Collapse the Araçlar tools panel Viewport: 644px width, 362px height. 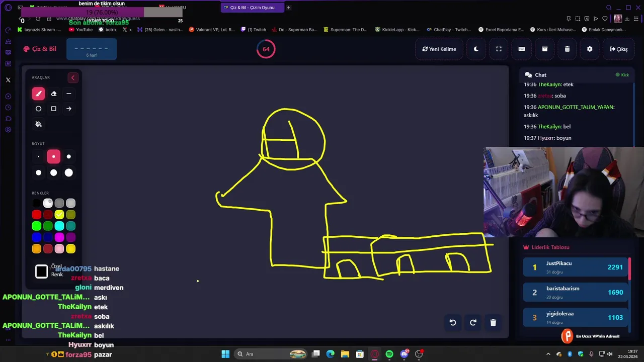coord(73,77)
